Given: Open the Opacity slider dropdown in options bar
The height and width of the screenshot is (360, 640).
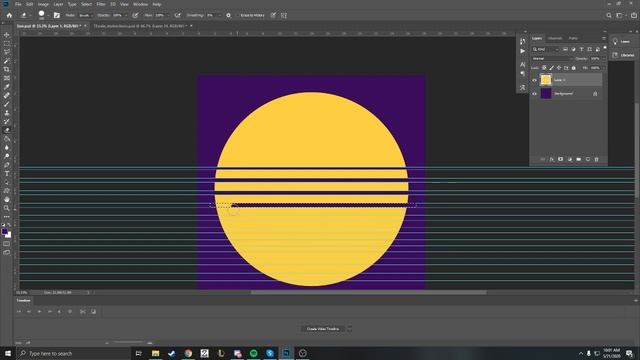Looking at the screenshot, I should (126, 15).
